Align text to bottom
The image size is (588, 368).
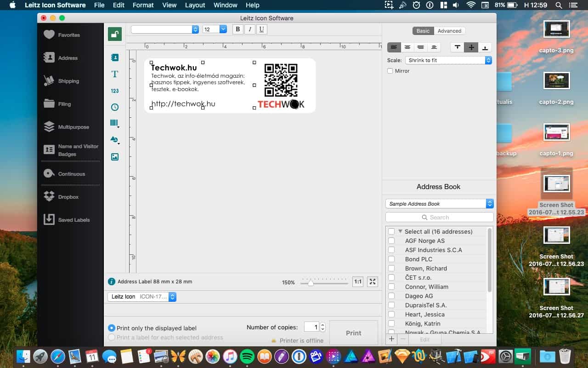[x=485, y=47]
